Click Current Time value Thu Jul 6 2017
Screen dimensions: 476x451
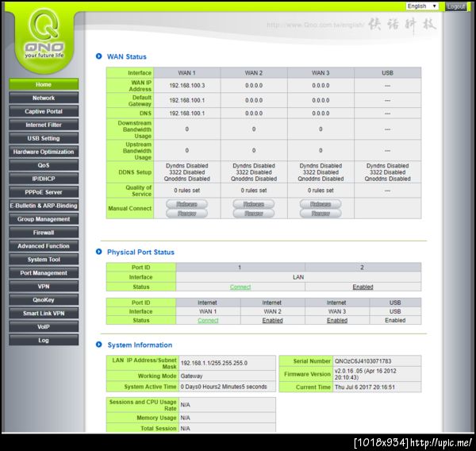(365, 387)
